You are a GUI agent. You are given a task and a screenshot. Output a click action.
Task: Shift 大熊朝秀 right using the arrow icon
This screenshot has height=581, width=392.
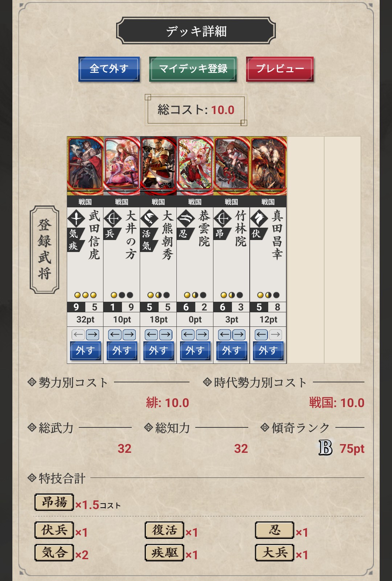tap(166, 334)
